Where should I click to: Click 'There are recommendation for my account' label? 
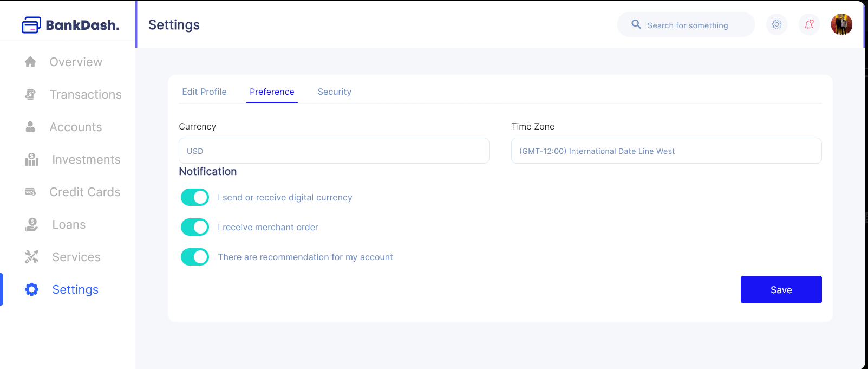[x=305, y=257]
